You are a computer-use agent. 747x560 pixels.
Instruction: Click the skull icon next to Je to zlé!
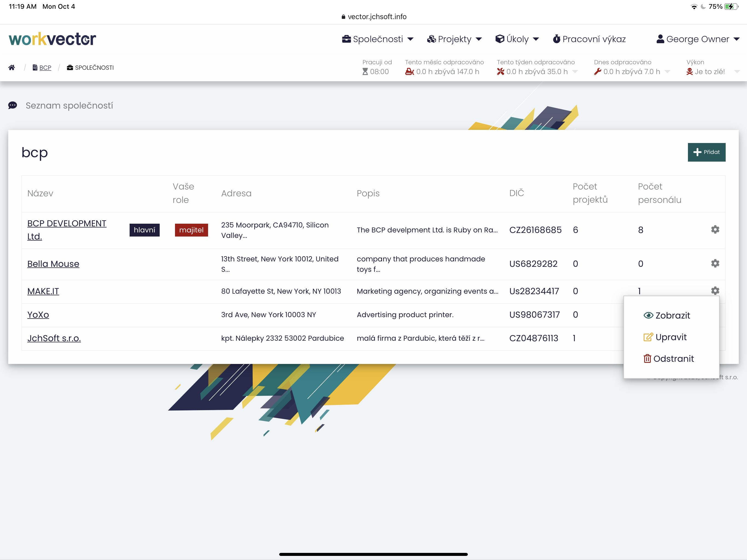690,72
